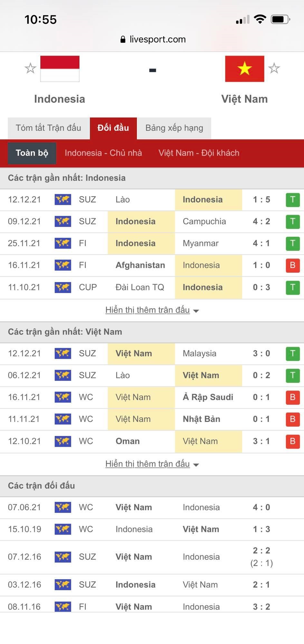Image resolution: width=304 pixels, height=644 pixels.
Task: Switch to Tóm tắt Trận đấu tab
Action: coord(48,128)
